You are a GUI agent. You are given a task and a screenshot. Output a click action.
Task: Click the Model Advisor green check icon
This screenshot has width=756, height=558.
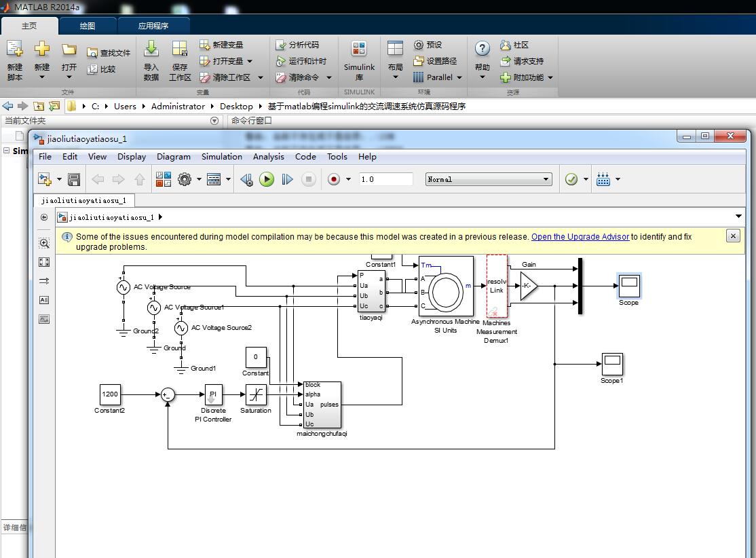[571, 179]
